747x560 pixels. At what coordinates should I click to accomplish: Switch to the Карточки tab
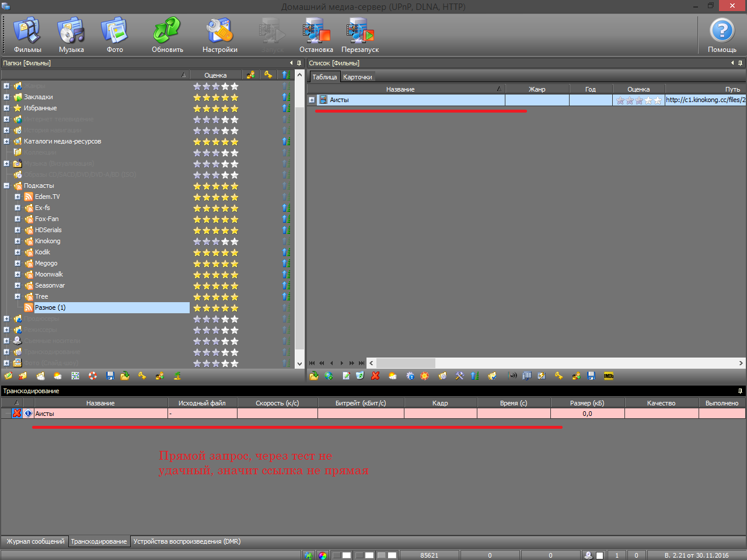click(357, 77)
